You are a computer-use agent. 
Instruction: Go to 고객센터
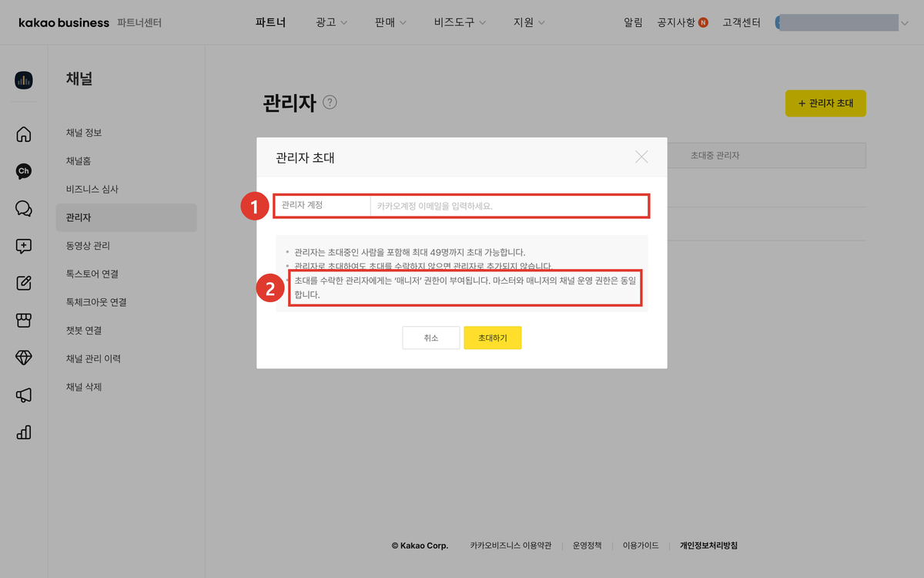point(742,22)
